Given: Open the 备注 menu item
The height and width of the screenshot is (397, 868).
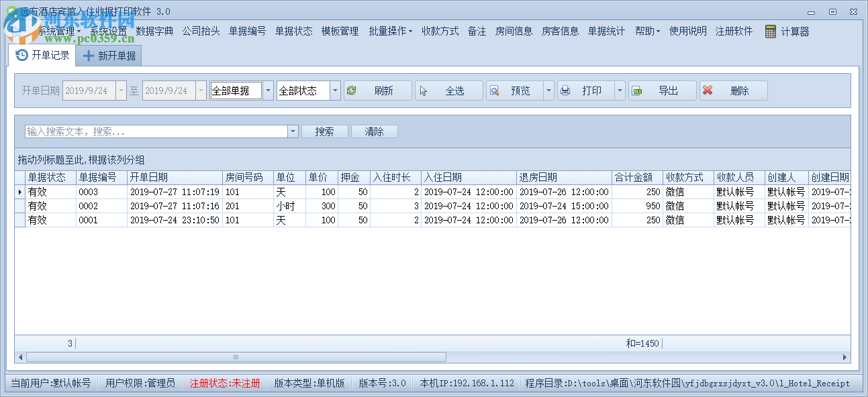Looking at the screenshot, I should click(477, 31).
